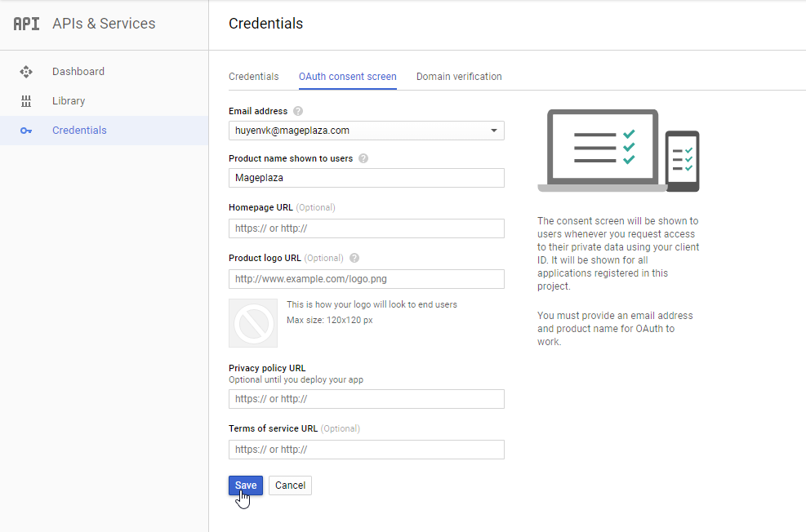Open the Domain verification tab

pyautogui.click(x=459, y=77)
